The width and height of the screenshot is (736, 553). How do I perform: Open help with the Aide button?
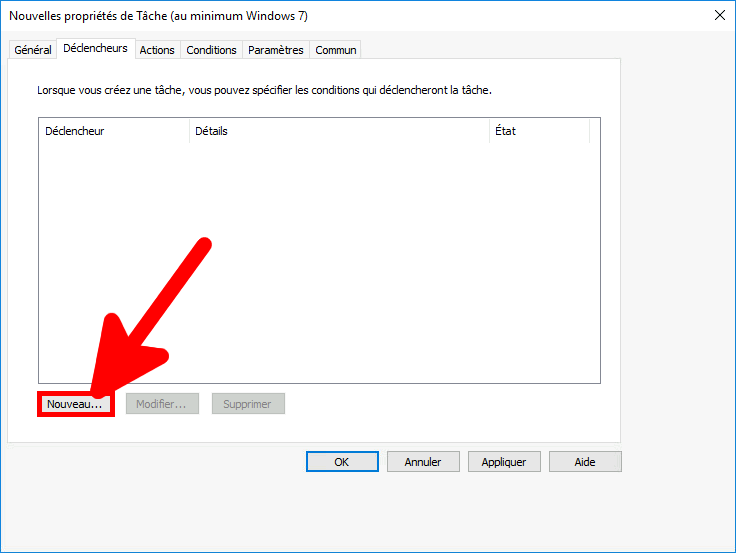[585, 462]
